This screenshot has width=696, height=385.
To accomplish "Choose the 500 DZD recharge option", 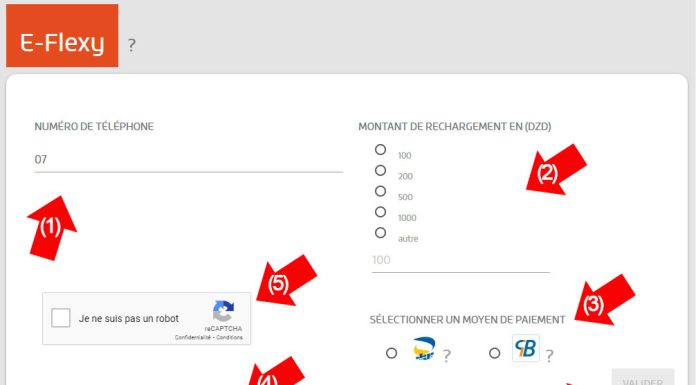I will tap(380, 191).
